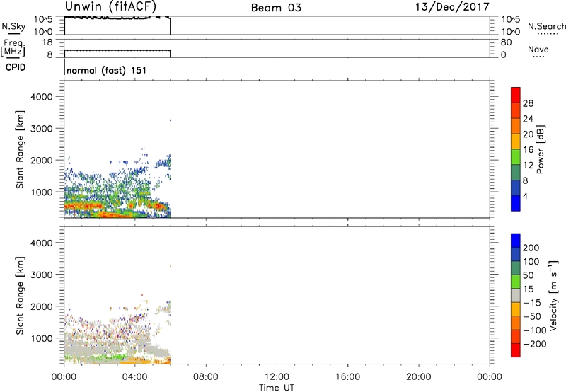Click the right '10^0' noise axis label
The width and height of the screenshot is (566, 392).
510,32
